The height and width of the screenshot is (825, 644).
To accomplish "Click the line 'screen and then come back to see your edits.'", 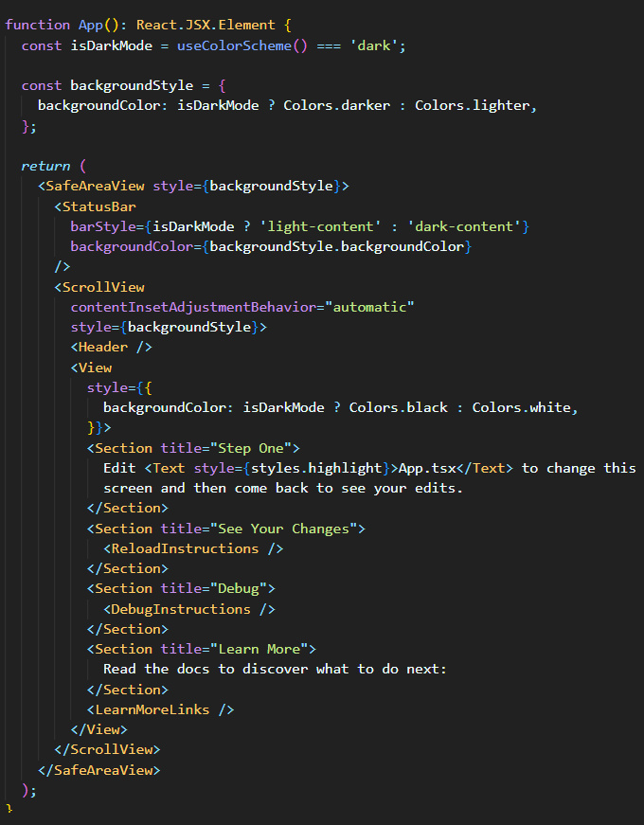I will (283, 488).
